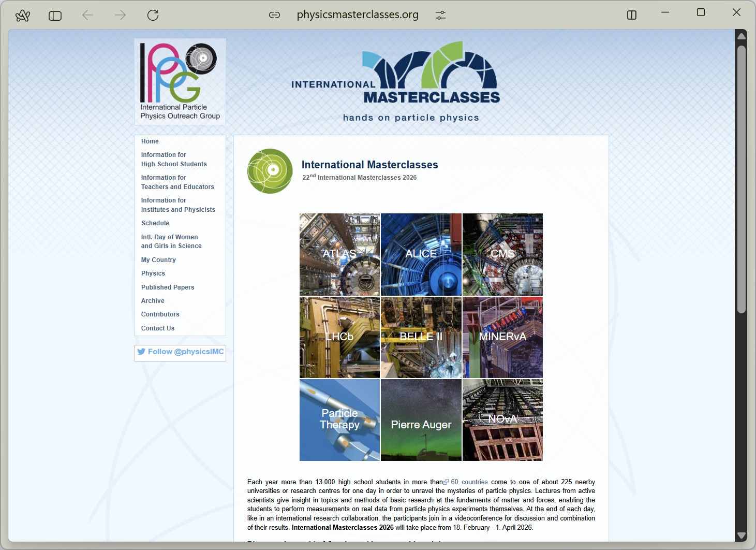
Task: Open the Schedule menu item
Action: (155, 223)
